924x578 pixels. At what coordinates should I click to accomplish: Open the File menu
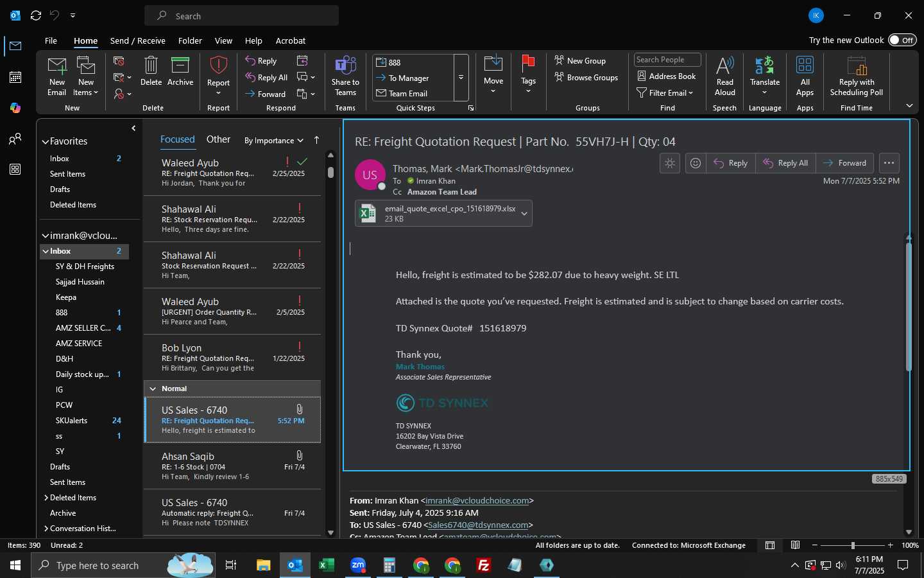tap(51, 40)
